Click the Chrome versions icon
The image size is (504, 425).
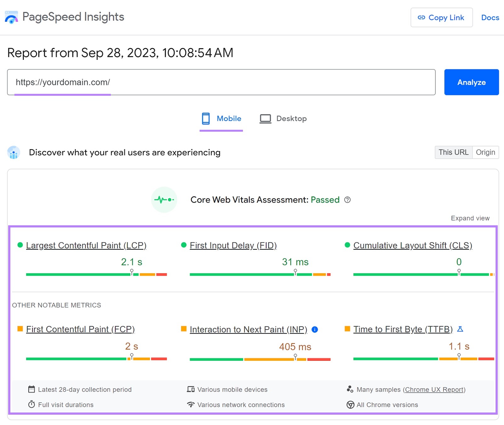tap(350, 405)
